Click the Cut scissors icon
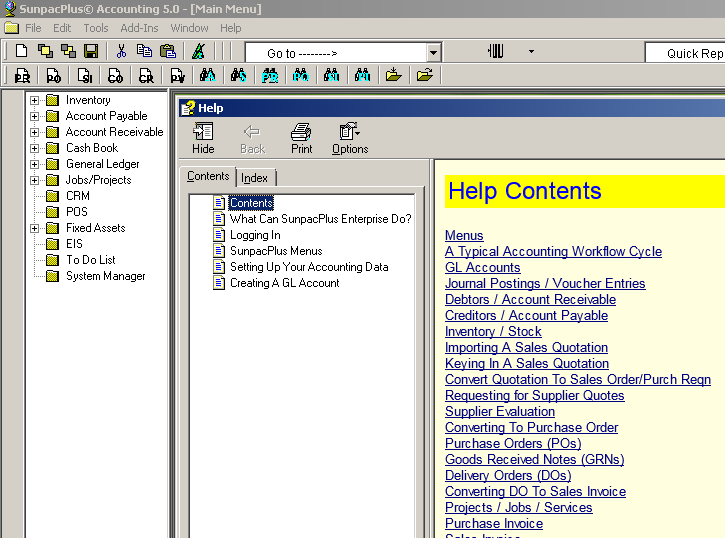Viewport: 725px width, 538px height. pos(121,51)
